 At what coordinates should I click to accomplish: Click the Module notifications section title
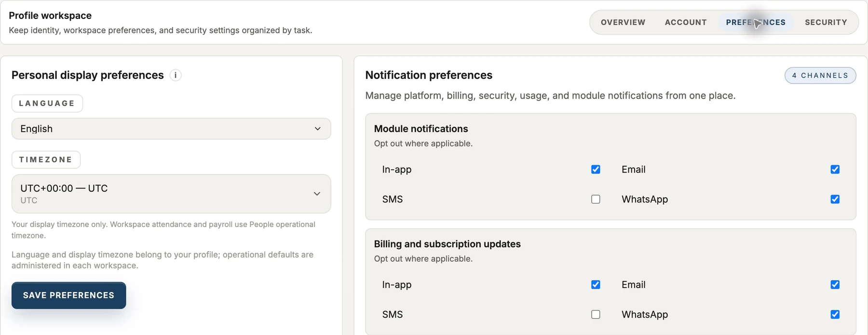click(421, 129)
